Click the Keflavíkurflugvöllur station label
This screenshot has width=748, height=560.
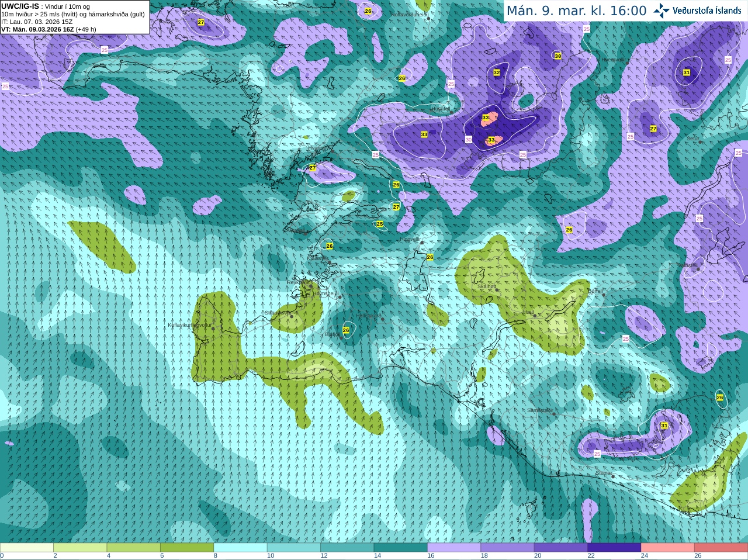(x=190, y=325)
